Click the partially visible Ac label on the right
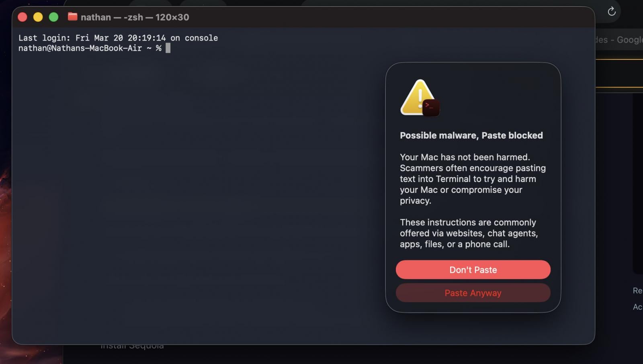Screen dimensions: 643x364 coord(639,307)
